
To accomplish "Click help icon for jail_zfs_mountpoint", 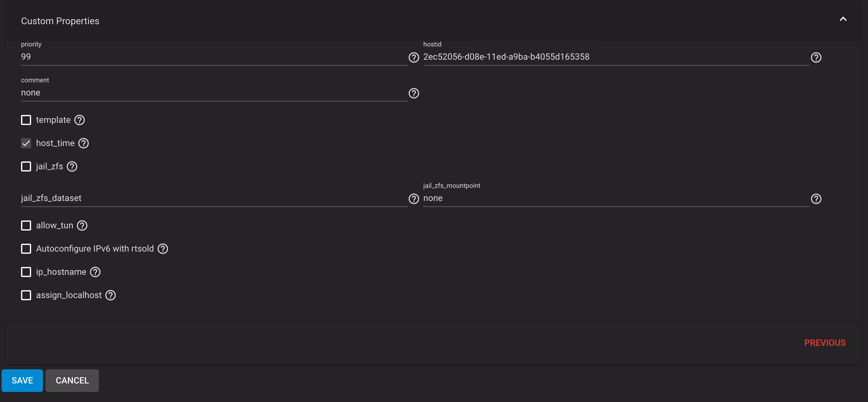I will [x=816, y=199].
